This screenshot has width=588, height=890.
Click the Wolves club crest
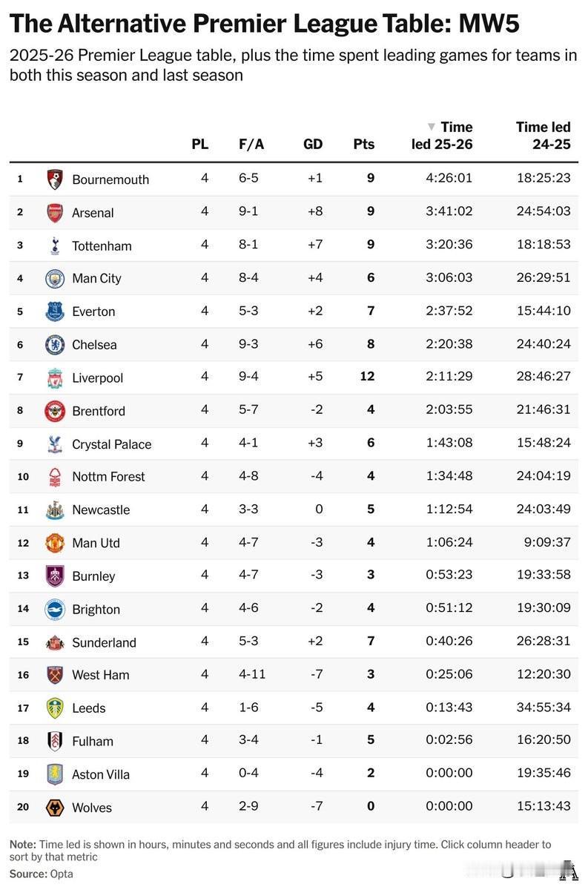(x=55, y=807)
